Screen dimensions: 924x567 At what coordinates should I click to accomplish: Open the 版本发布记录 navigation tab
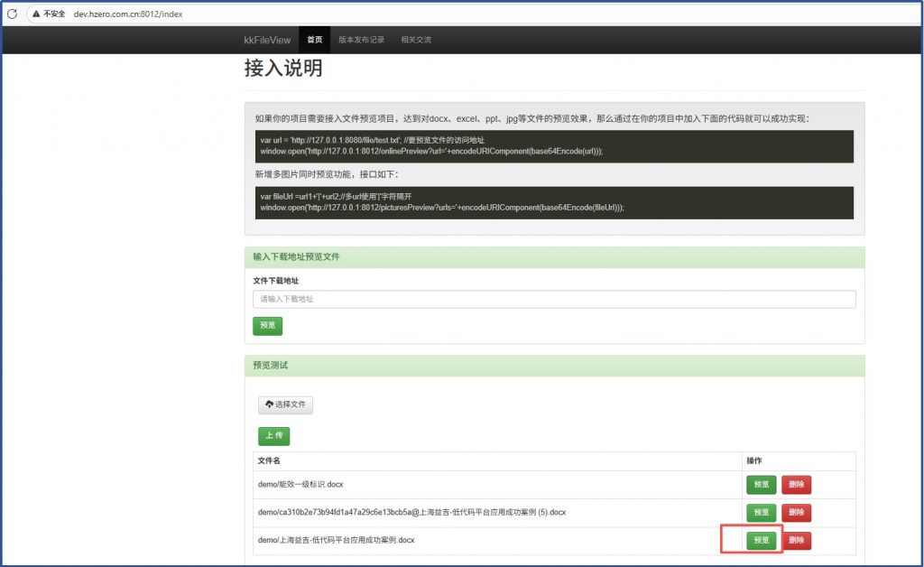tap(361, 40)
